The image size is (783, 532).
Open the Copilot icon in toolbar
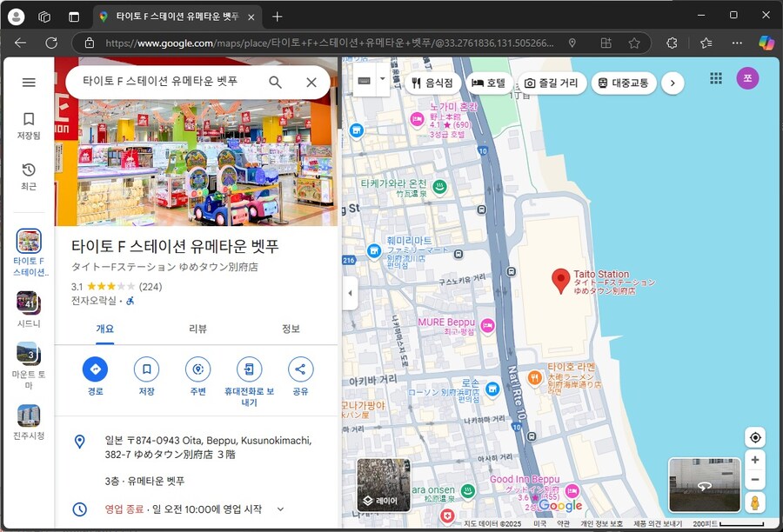coord(766,43)
